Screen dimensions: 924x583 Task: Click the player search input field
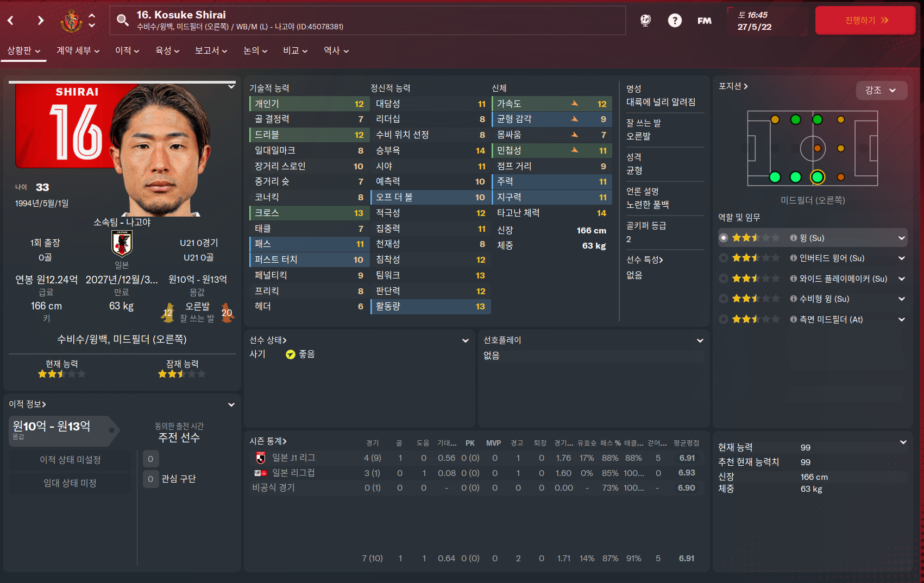(368, 21)
